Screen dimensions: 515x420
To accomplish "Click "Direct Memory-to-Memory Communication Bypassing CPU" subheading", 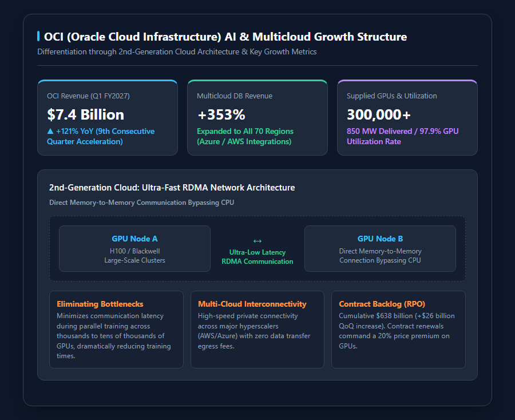I will 141,203.
